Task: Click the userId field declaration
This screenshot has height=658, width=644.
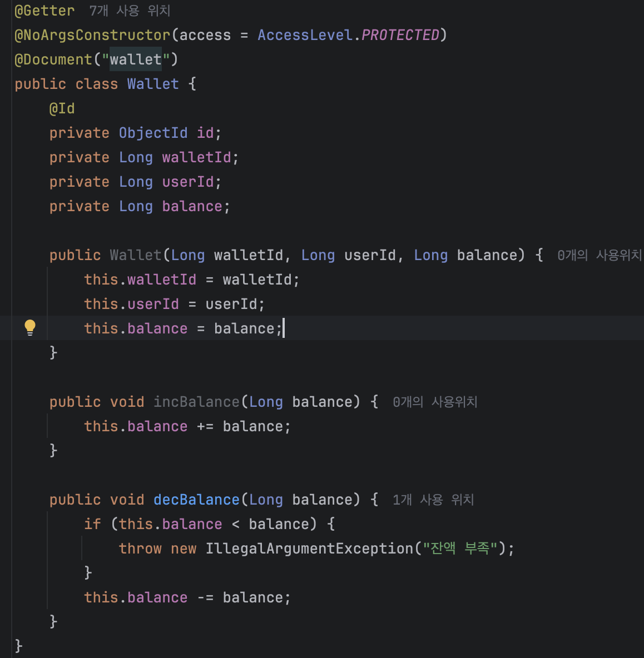Action: click(x=187, y=182)
